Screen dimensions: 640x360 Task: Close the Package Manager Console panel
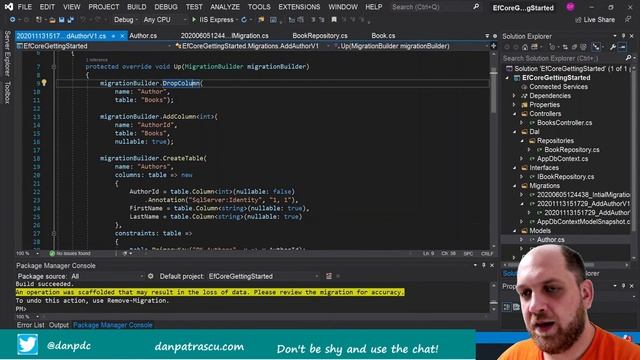coord(492,265)
